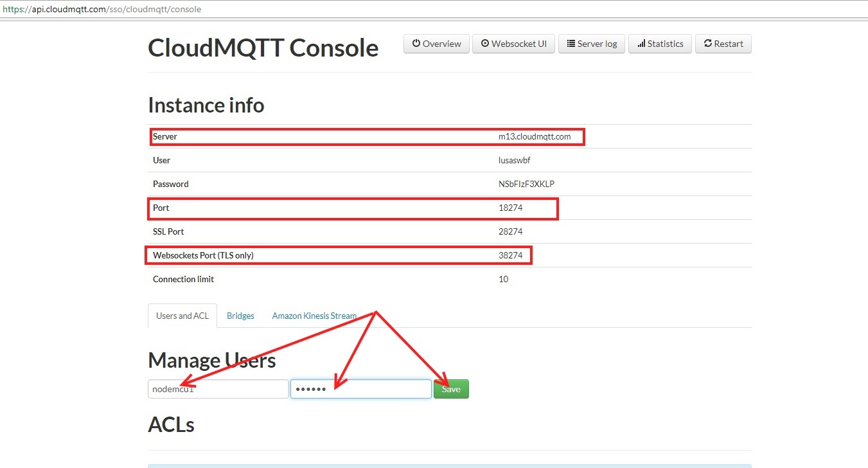This screenshot has width=868, height=468.
Task: Open the Amazon Kinesis Stream tab
Action: 314,316
